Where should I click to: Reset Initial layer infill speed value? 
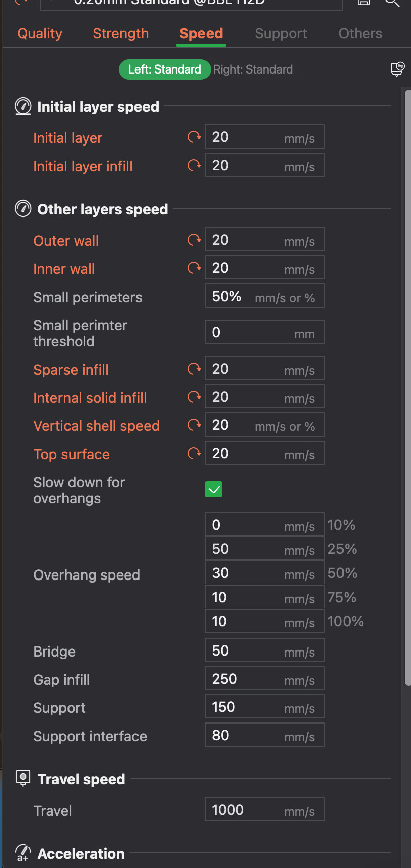click(194, 165)
